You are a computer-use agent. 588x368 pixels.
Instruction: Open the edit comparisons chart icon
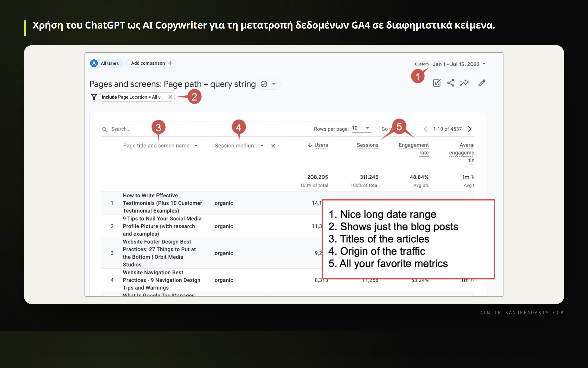[x=437, y=83]
